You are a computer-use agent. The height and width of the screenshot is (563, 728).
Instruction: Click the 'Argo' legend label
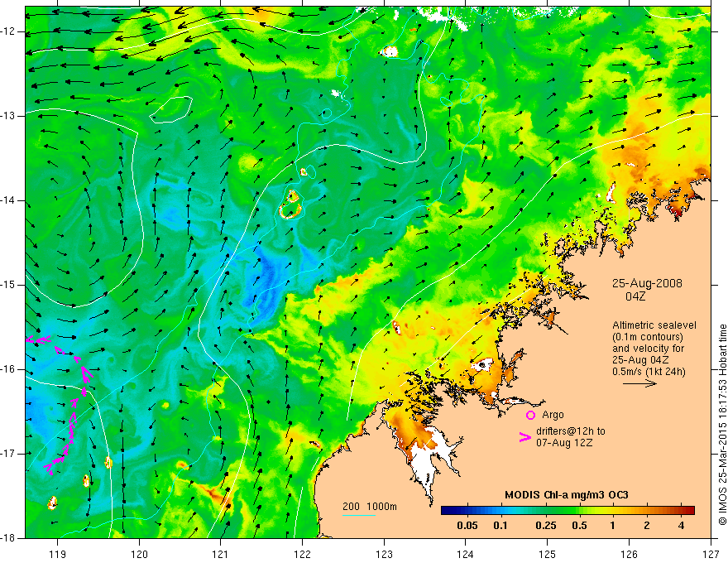(553, 415)
